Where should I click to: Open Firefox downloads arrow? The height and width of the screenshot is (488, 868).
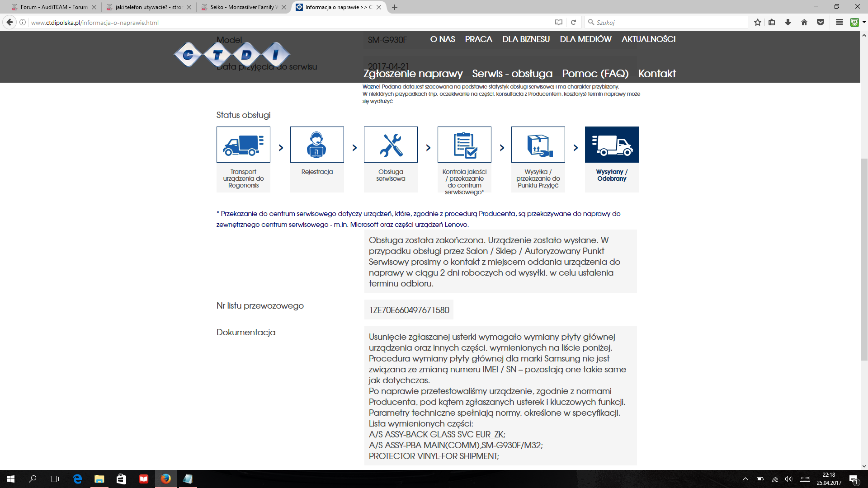coord(788,22)
